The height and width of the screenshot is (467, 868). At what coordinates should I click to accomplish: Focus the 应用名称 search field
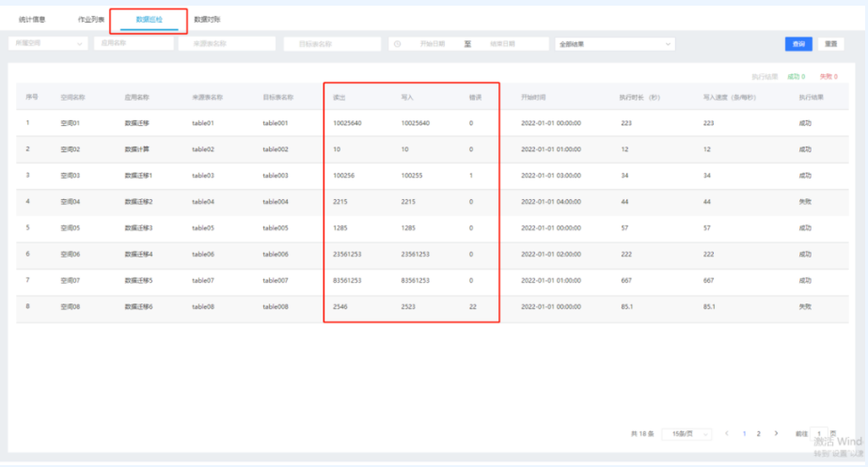pyautogui.click(x=133, y=44)
